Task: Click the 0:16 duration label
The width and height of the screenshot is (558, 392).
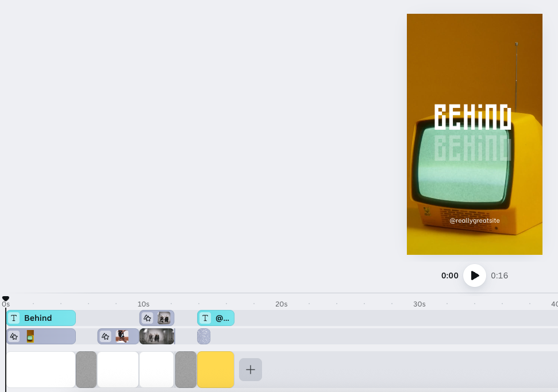Action: (499, 275)
